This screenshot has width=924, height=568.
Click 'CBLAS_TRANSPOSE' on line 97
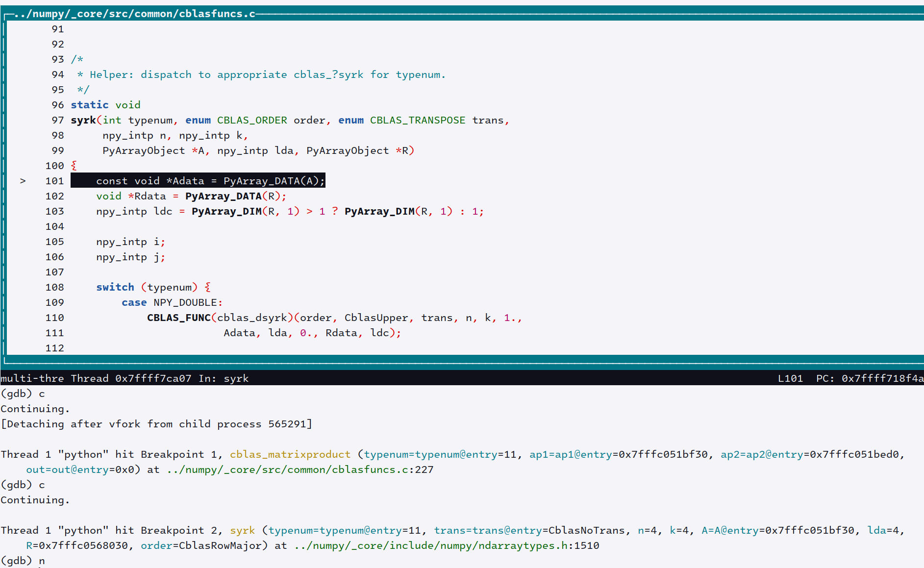pos(418,120)
